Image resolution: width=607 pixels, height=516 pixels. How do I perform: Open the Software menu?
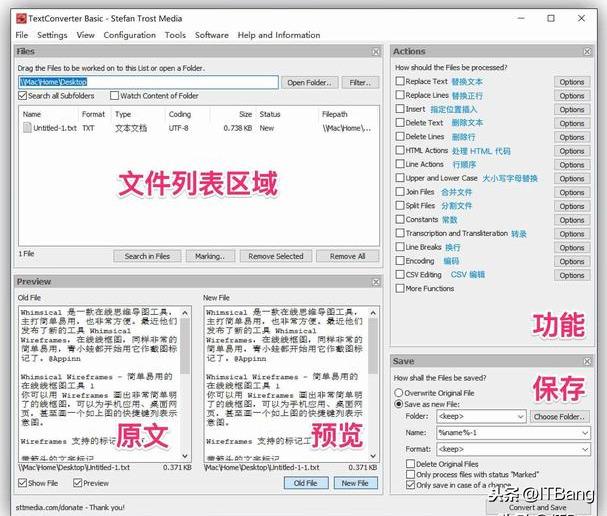click(211, 35)
